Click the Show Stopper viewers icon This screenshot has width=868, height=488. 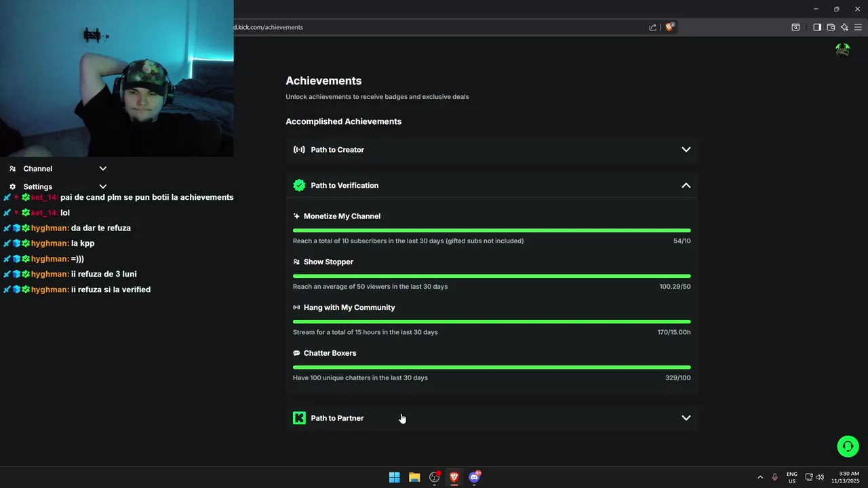click(x=296, y=262)
